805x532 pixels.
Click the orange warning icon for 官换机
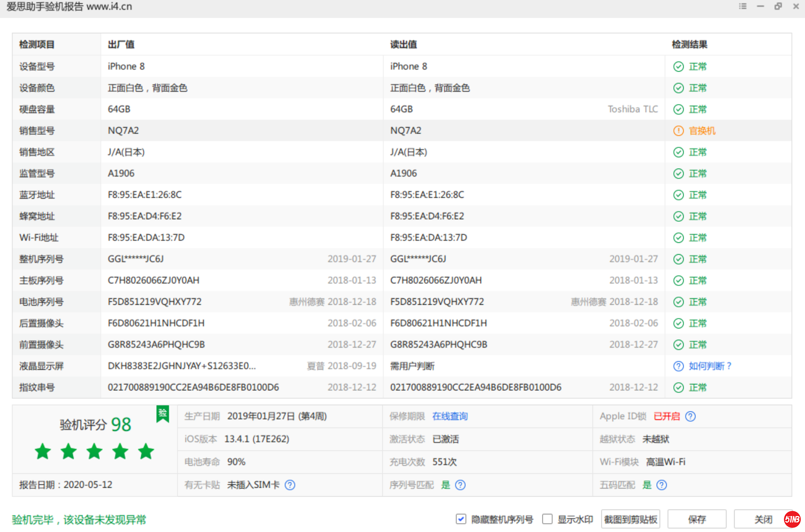coord(678,131)
